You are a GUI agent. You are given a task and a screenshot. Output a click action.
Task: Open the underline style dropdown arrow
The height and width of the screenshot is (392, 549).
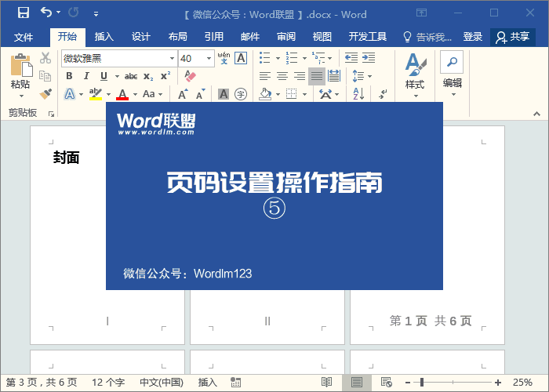(117, 76)
